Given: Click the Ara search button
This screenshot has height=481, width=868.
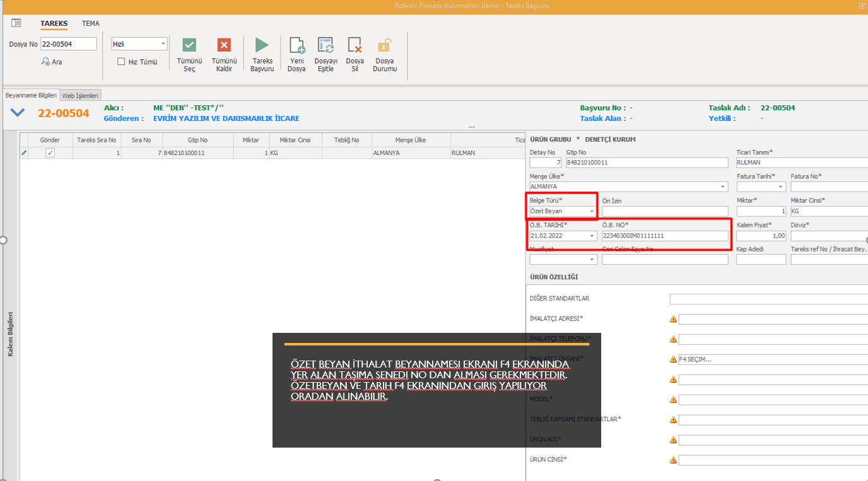Looking at the screenshot, I should [52, 62].
